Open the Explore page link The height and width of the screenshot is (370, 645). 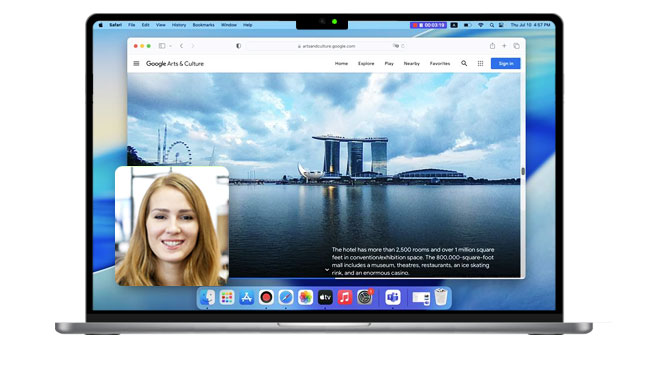pyautogui.click(x=366, y=63)
